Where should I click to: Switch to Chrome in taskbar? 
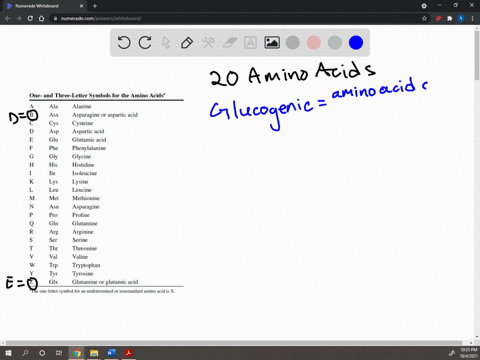(77, 353)
